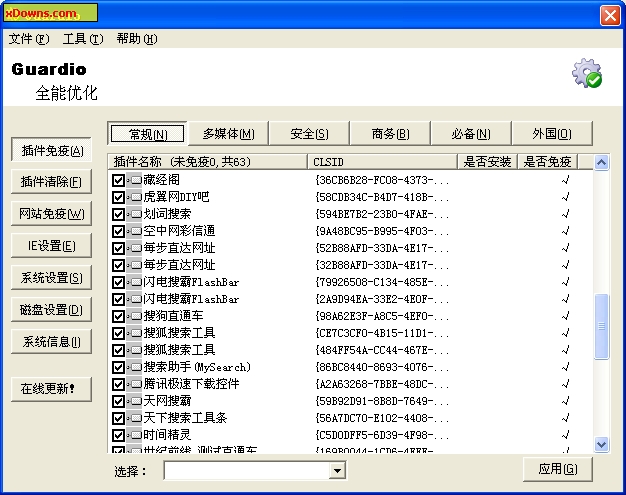Sort by the 插件名称 column header
Screen dimensions: 626x495
coord(208,162)
